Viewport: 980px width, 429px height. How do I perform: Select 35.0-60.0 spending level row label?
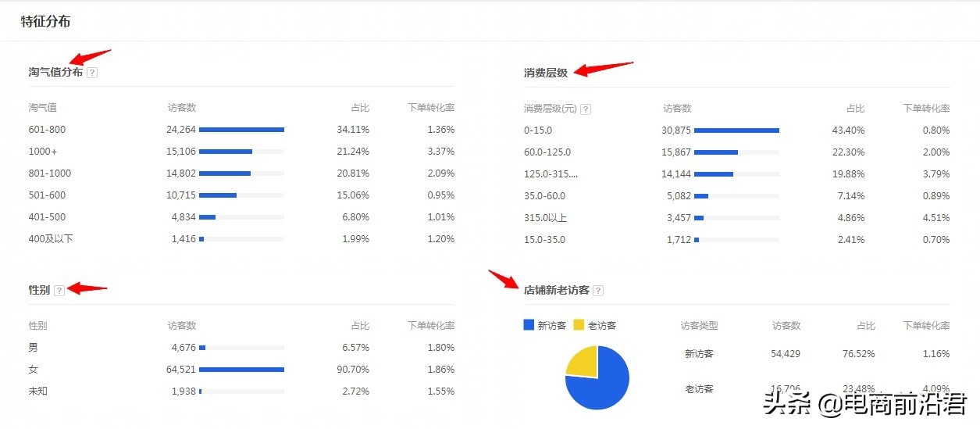(x=544, y=196)
